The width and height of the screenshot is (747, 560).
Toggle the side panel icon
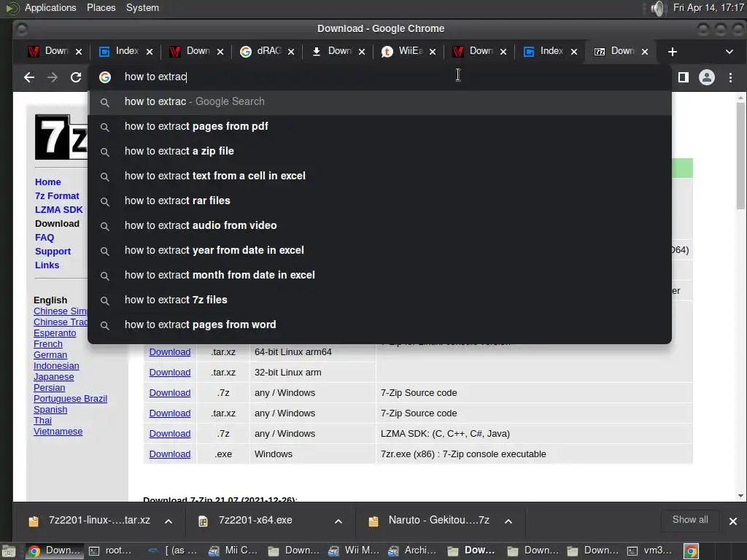point(683,77)
